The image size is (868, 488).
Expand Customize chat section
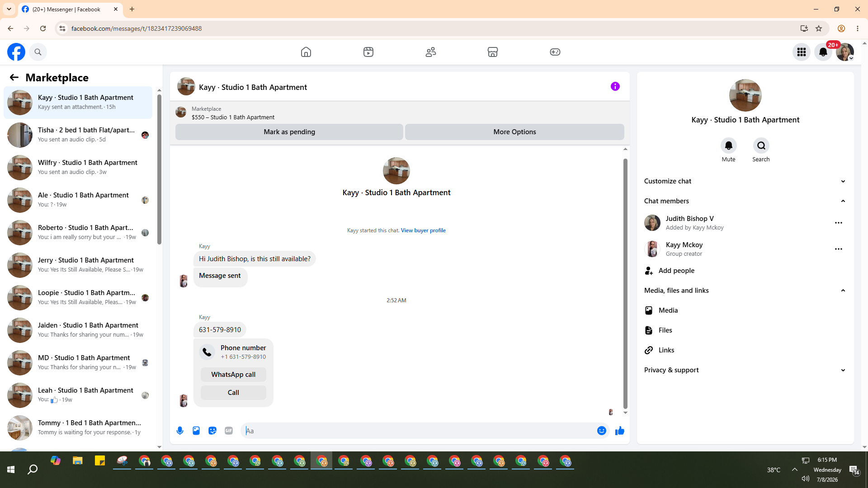coord(745,181)
